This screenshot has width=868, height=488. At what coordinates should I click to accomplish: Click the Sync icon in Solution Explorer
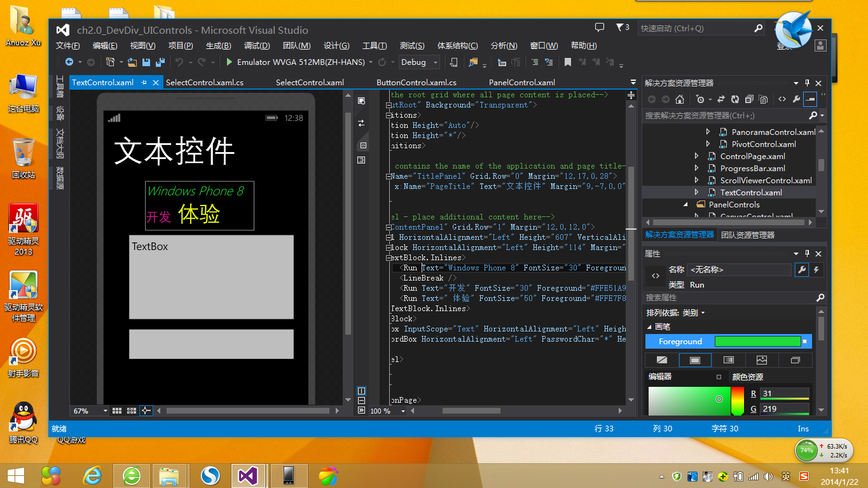coord(721,99)
